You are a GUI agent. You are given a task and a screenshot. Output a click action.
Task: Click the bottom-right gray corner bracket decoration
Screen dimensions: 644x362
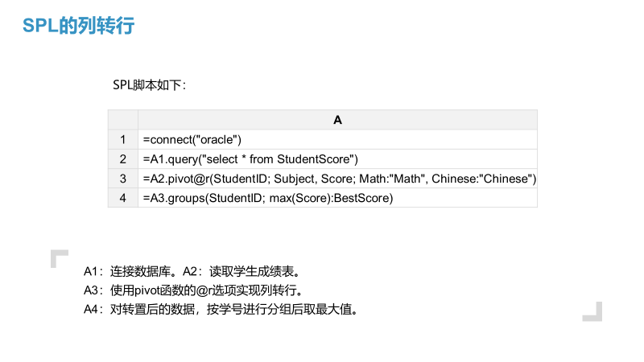pos(594,312)
